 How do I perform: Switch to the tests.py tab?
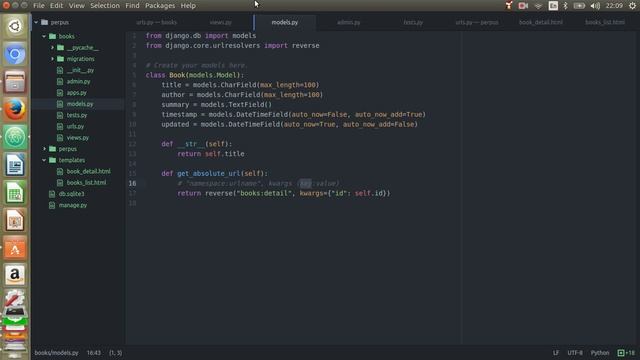click(x=413, y=22)
